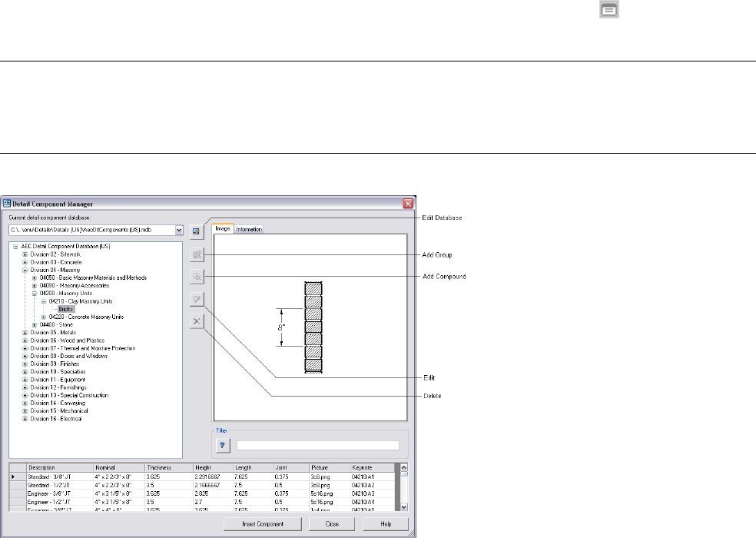Click the Filter funnel icon button

point(222,445)
